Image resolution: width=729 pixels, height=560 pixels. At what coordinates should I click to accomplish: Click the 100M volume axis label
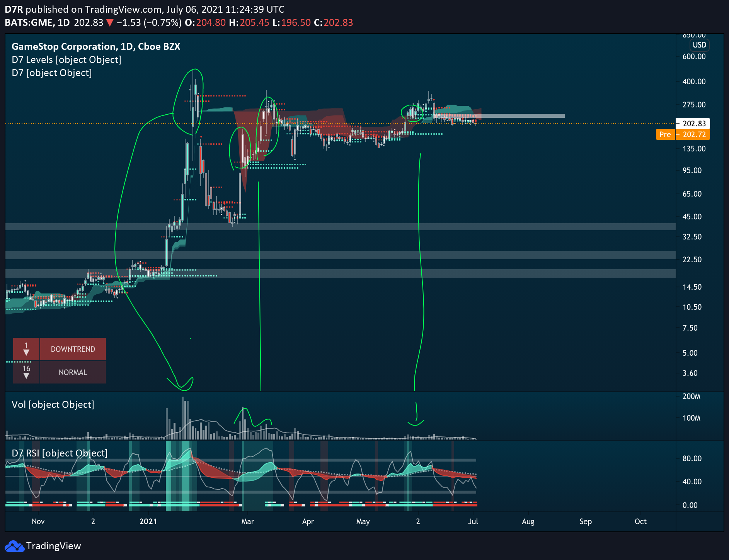pos(691,418)
